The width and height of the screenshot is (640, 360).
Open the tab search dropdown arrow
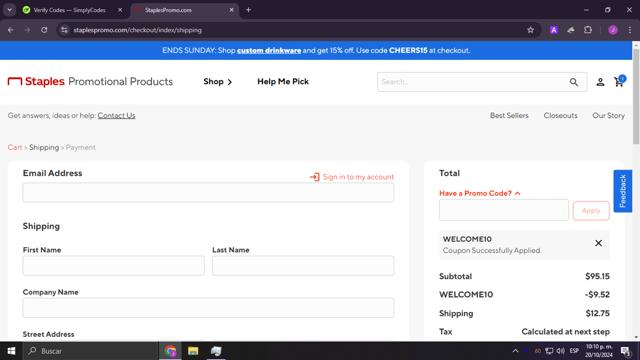tap(9, 10)
